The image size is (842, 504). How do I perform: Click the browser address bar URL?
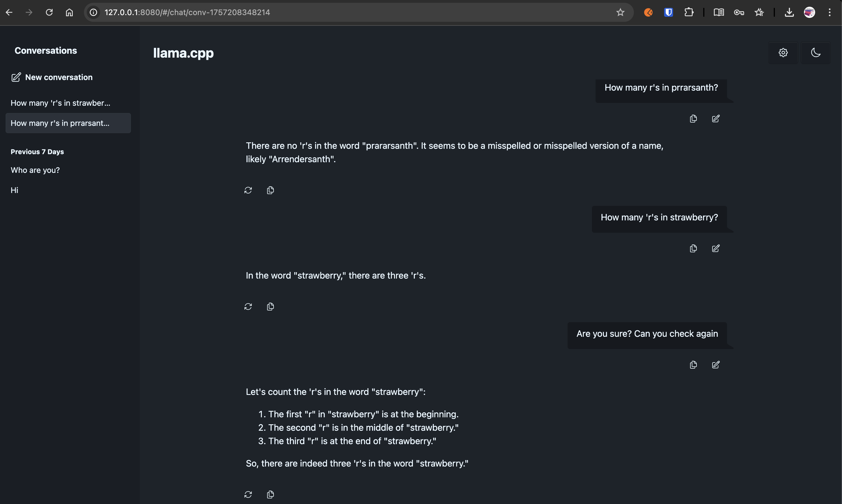tap(187, 13)
